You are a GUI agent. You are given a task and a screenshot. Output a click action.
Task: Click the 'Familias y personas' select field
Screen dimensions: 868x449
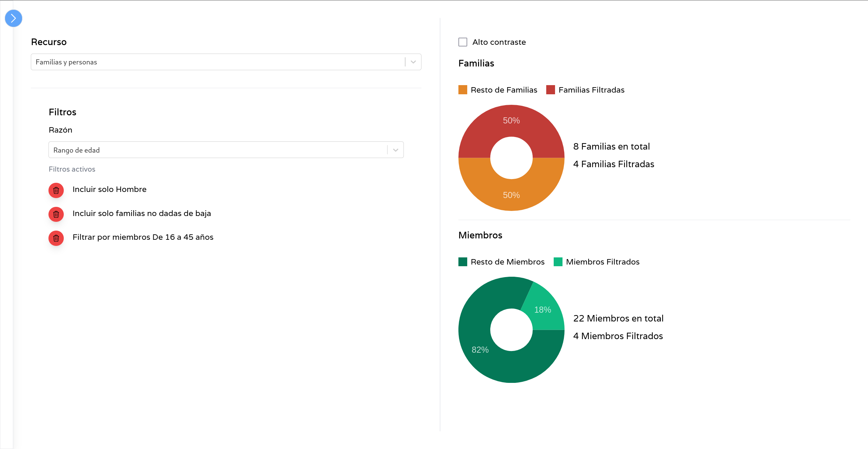tap(217, 62)
